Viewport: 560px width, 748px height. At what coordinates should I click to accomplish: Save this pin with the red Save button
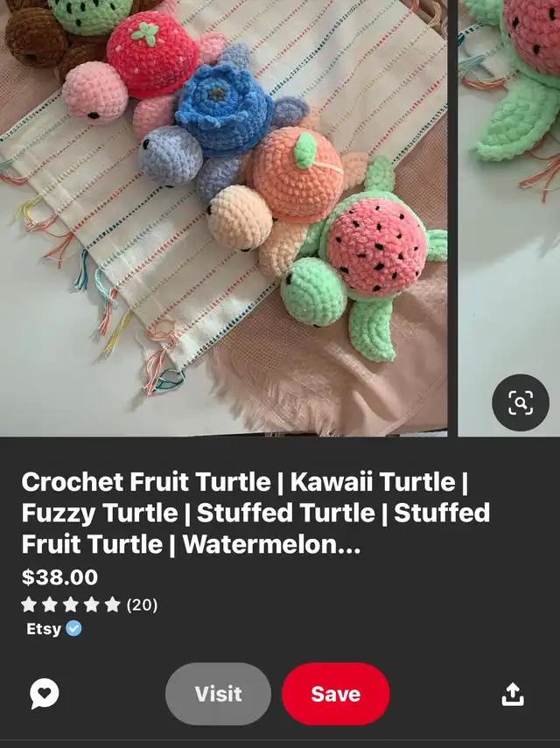click(336, 694)
